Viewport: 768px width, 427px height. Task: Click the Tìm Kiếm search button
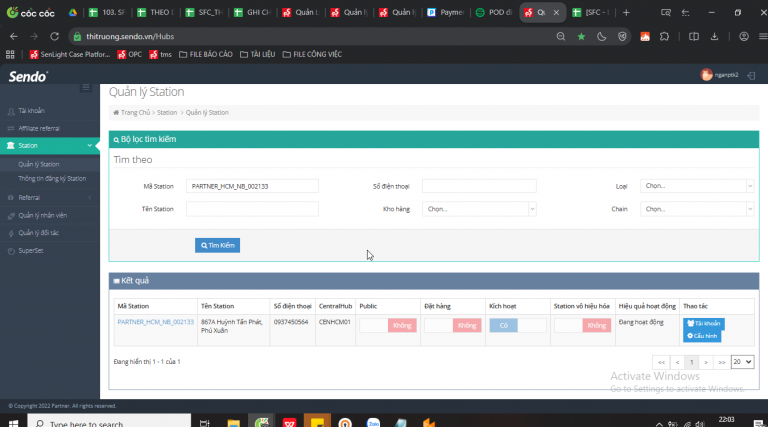pyautogui.click(x=217, y=245)
